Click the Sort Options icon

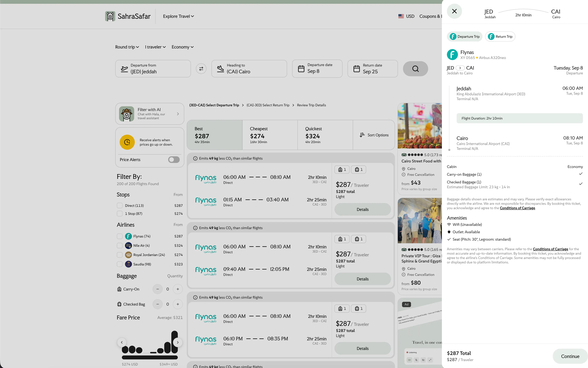click(362, 135)
